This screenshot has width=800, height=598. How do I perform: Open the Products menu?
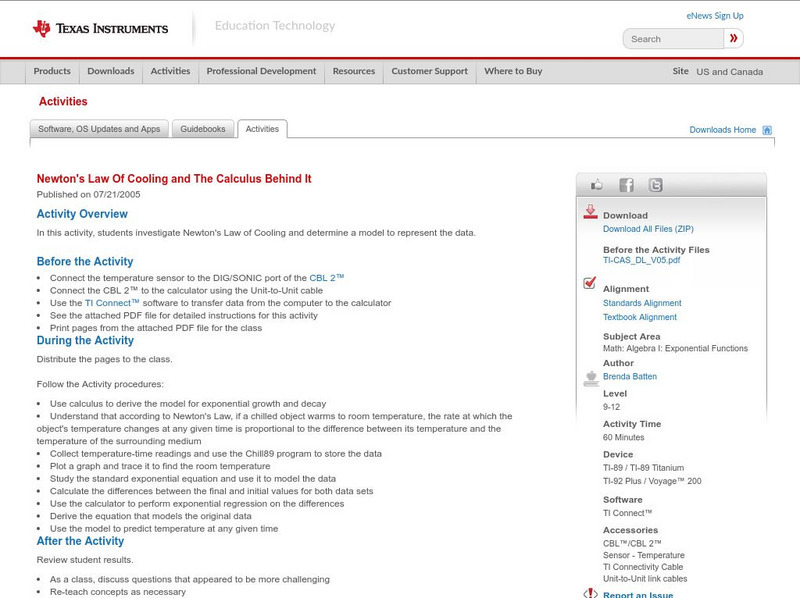coord(52,71)
